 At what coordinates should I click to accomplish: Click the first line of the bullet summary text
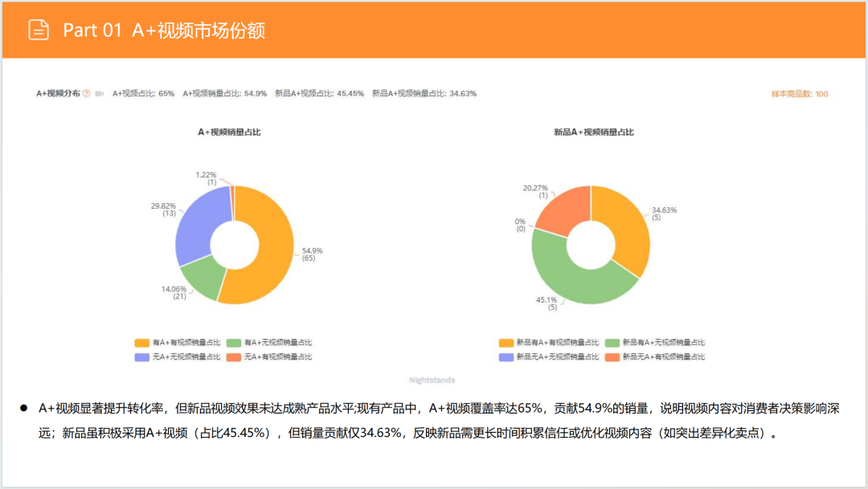(439, 409)
